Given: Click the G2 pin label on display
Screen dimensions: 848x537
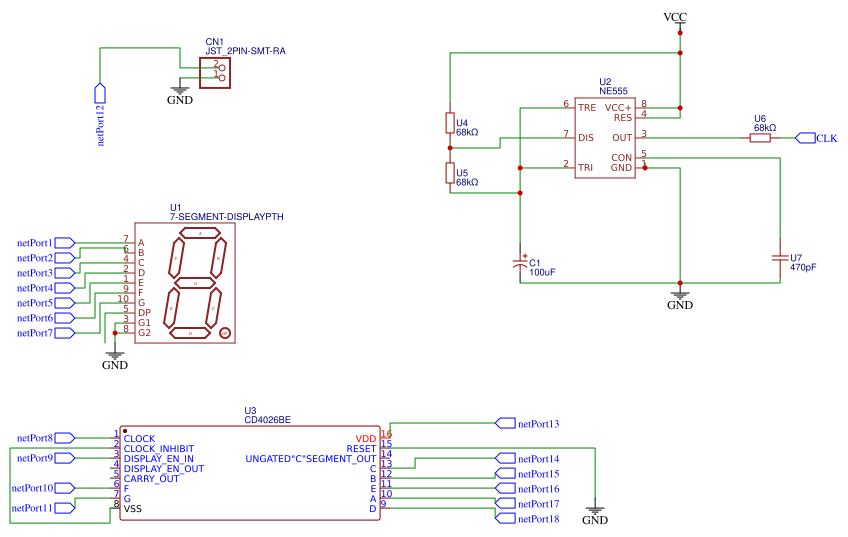Looking at the screenshot, I should coord(144,333).
